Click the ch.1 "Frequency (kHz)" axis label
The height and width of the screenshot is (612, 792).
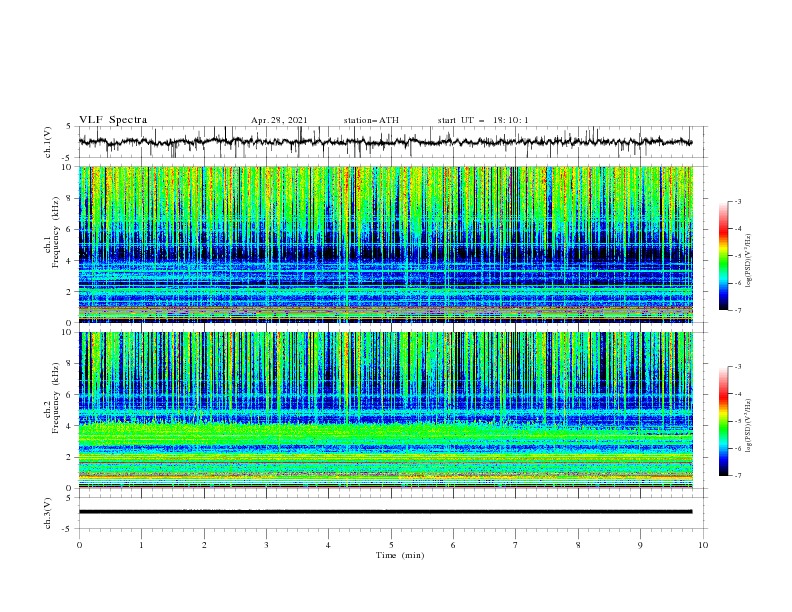coord(55,230)
